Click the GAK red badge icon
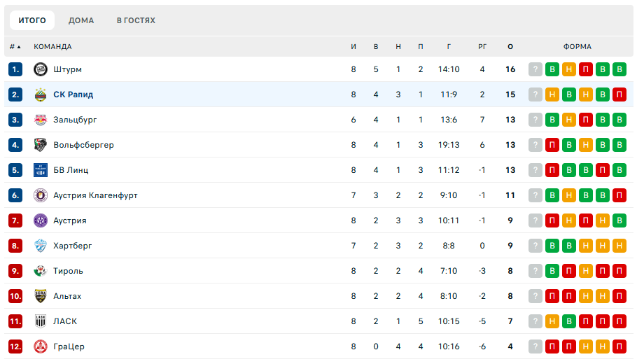 (x=40, y=346)
